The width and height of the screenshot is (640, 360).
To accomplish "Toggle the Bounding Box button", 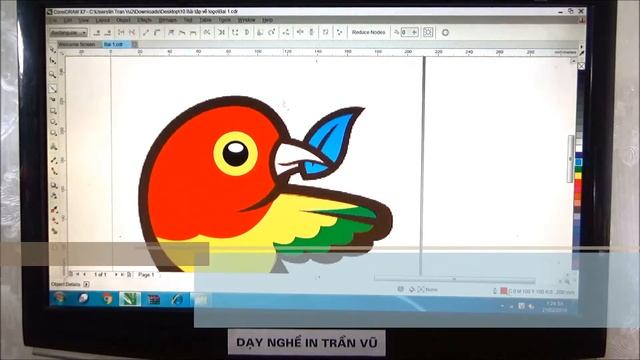I will coord(428,32).
